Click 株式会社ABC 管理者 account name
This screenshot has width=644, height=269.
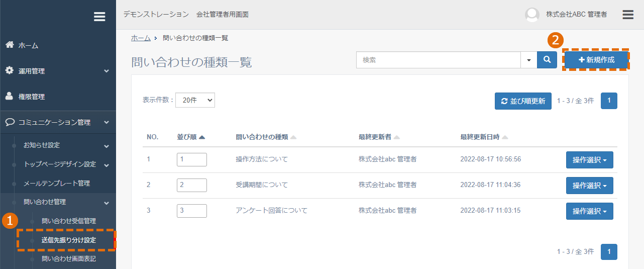577,15
